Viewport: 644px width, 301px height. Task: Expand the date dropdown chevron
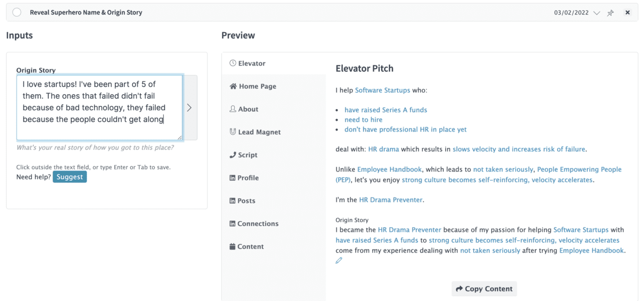597,12
